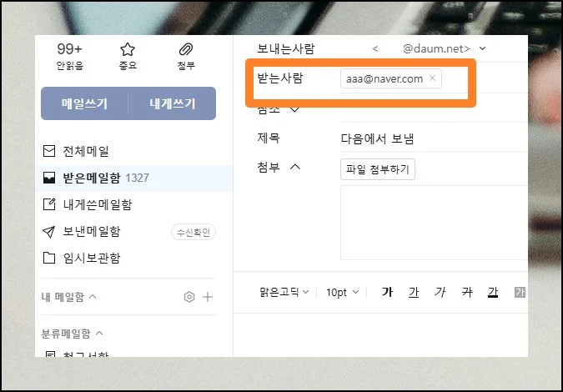Click the 메일쓰기 compose button

click(x=84, y=103)
